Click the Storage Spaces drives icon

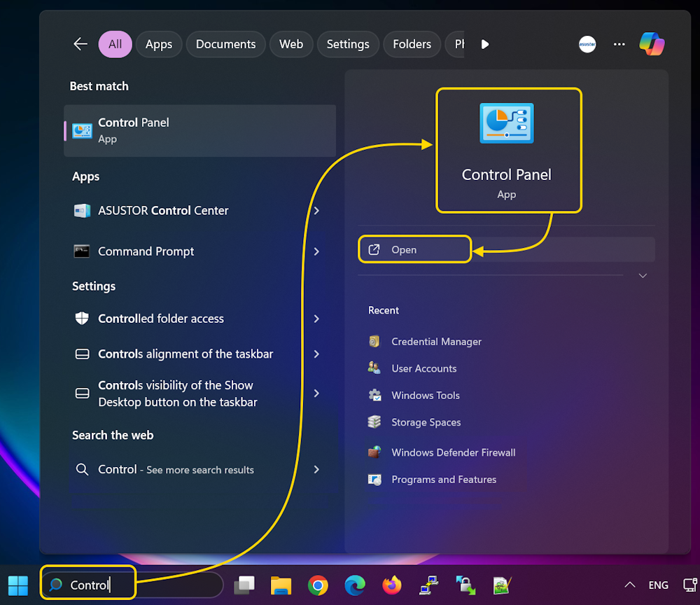tap(374, 422)
